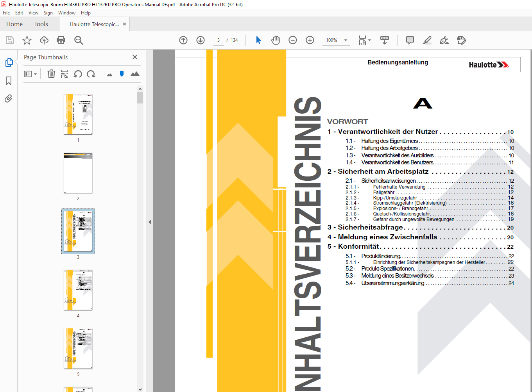Open the Attachments paperclip panel

pyautogui.click(x=9, y=98)
